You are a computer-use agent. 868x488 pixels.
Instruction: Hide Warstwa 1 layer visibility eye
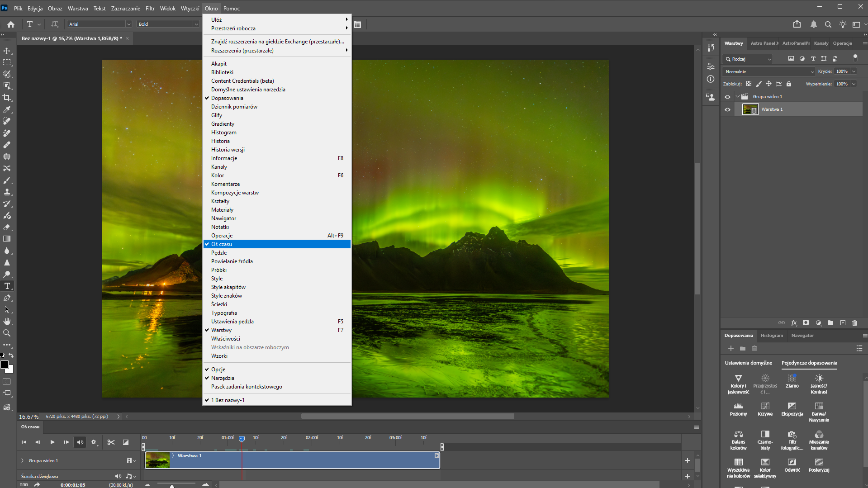(x=727, y=109)
